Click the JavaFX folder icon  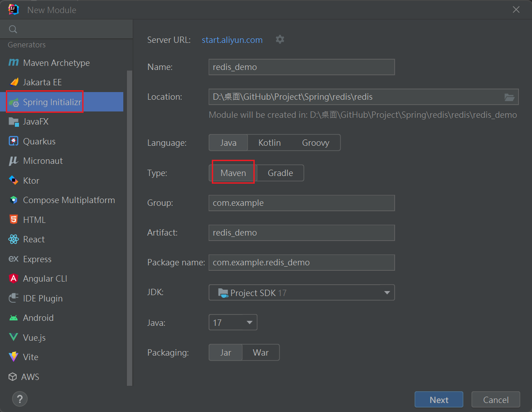click(x=14, y=122)
